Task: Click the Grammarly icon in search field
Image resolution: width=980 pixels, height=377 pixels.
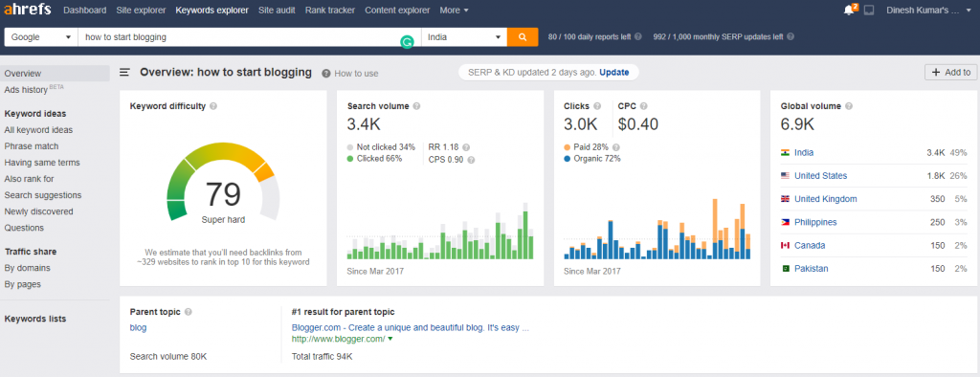Action: [x=407, y=42]
